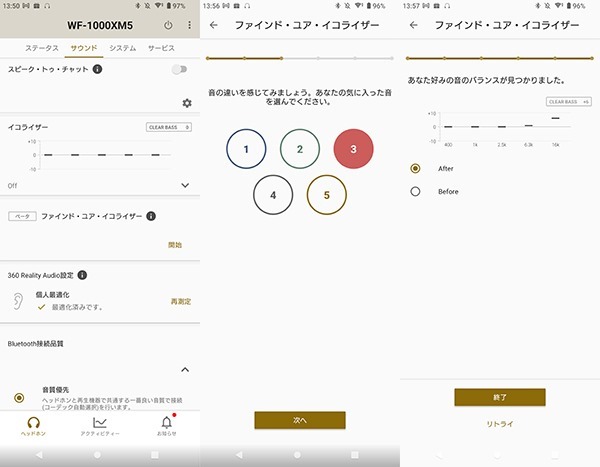600x467 pixels.
Task: Tap 開始 to start Find Your Equalizer
Action: pos(175,245)
